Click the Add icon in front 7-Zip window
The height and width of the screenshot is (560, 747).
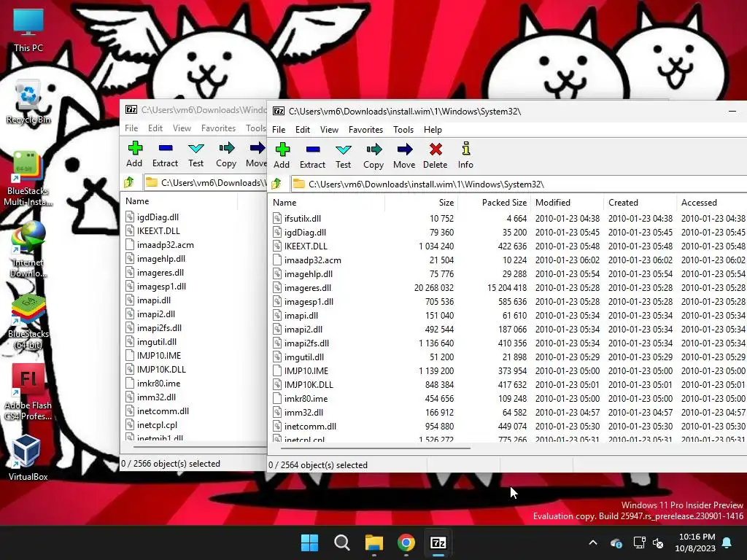[282, 155]
